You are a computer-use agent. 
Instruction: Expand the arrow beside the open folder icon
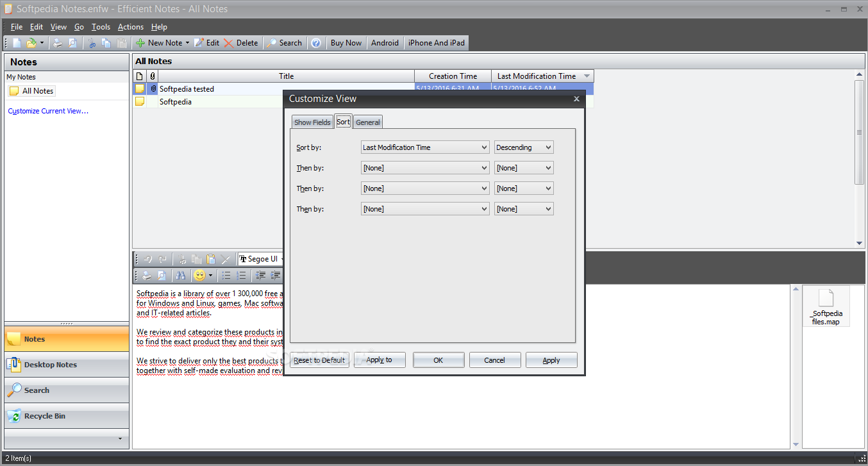pos(42,43)
